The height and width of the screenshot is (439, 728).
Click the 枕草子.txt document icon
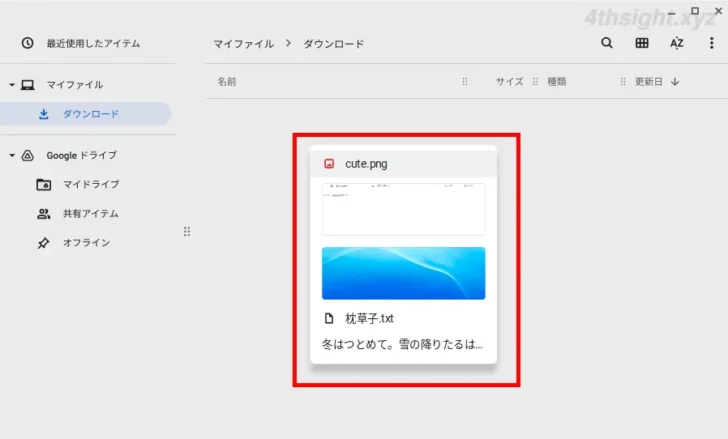coord(329,318)
